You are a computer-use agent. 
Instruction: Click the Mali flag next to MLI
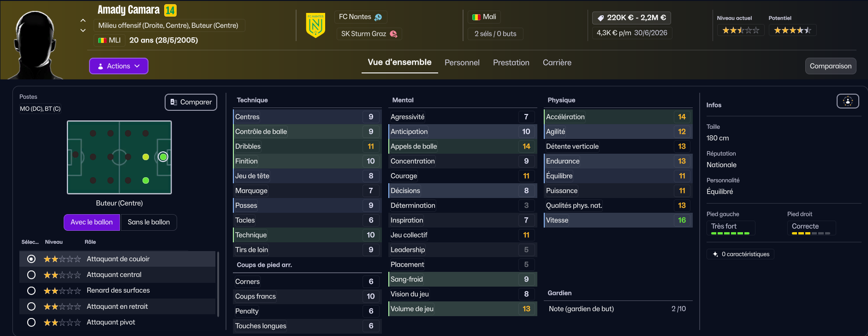point(102,41)
